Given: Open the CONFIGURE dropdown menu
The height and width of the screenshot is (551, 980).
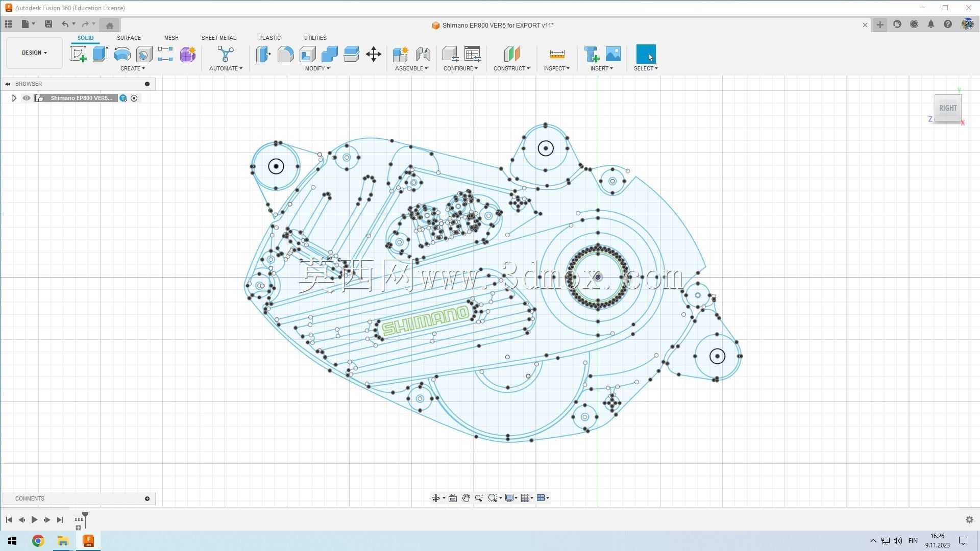Looking at the screenshot, I should point(460,68).
